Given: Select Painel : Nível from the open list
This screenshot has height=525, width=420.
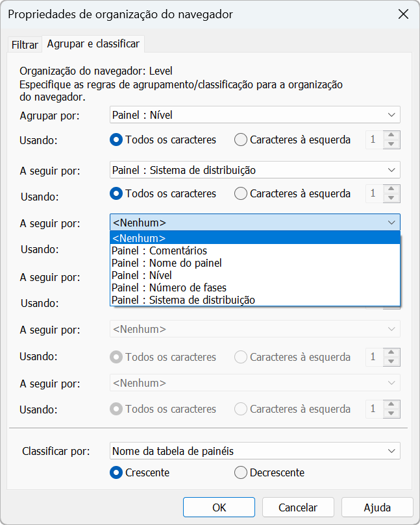Looking at the screenshot, I should pyautogui.click(x=254, y=275).
